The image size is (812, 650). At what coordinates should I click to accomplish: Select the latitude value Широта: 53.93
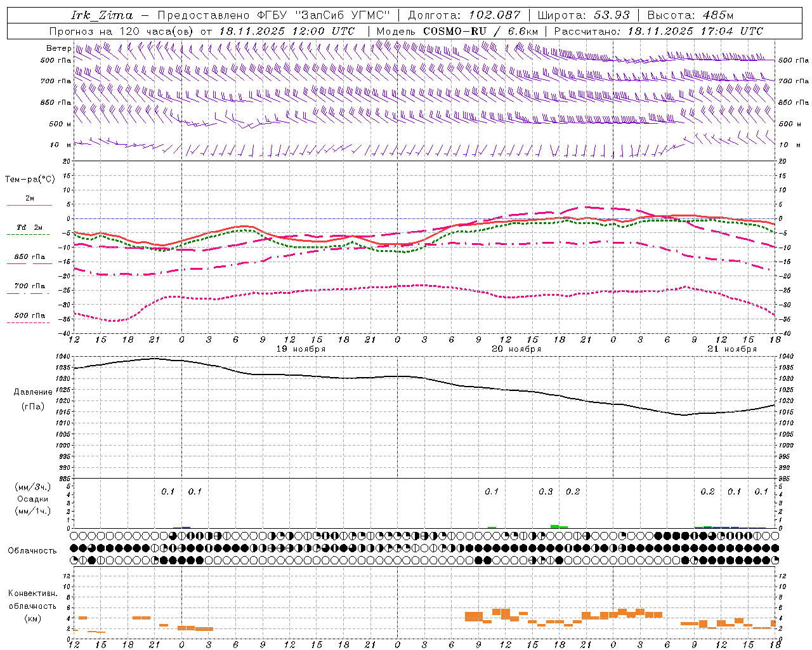(584, 15)
